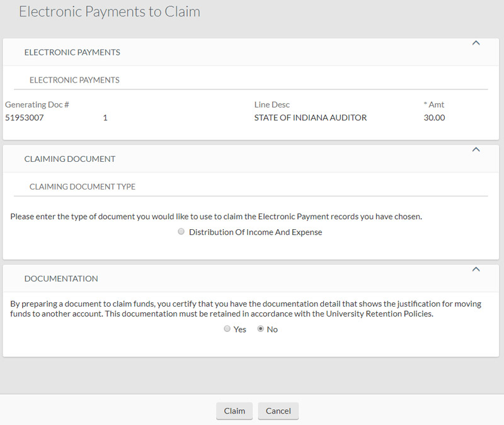Click the STATE OF INDIANA AUDITOR description
Image resolution: width=504 pixels, height=425 pixels.
310,118
